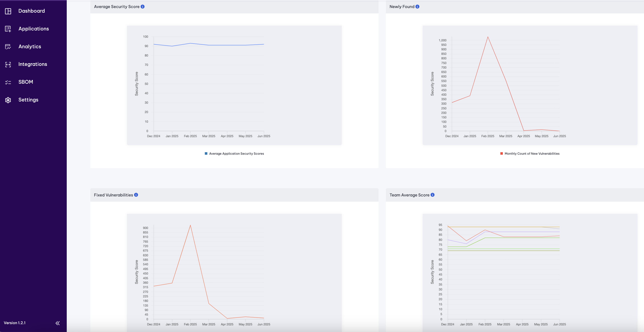This screenshot has width=644, height=332.
Task: Click the Analytics chart icon in sidebar
Action: pyautogui.click(x=8, y=47)
